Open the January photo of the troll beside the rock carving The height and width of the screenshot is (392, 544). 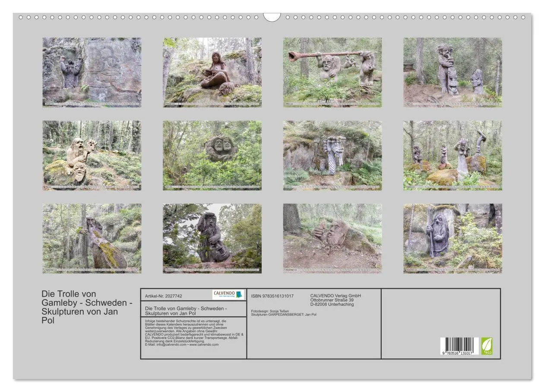tap(92, 73)
